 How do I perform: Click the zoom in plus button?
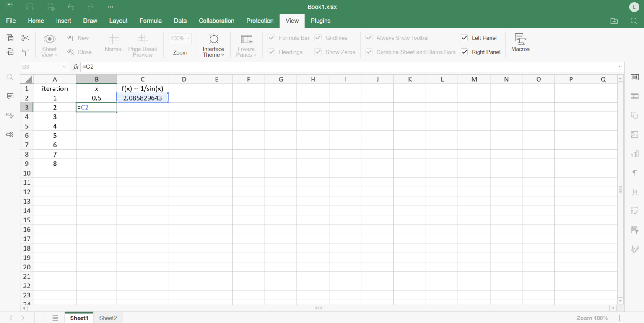[619, 318]
